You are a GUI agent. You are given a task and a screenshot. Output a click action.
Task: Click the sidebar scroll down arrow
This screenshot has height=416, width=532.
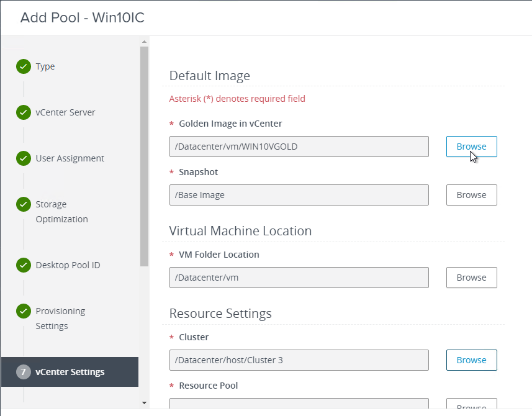[x=144, y=403]
